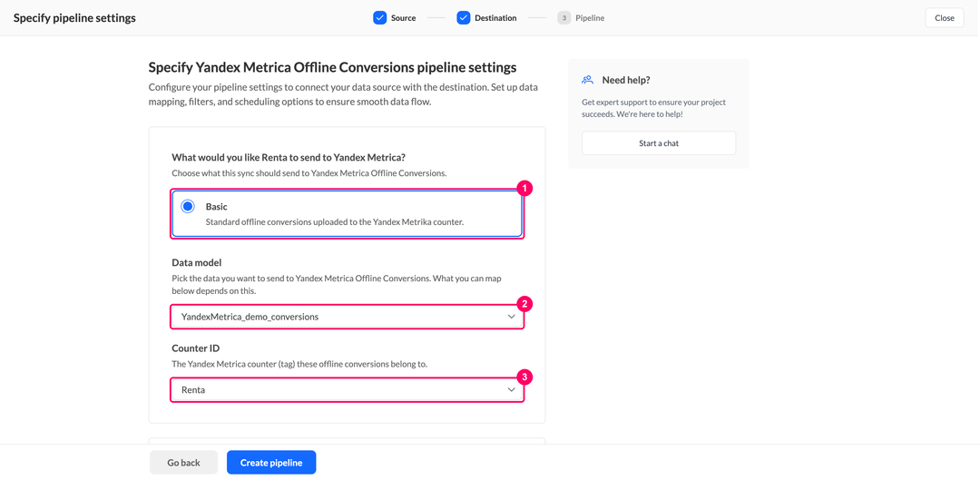This screenshot has height=480, width=980.
Task: Click the Counter ID label
Action: click(194, 348)
